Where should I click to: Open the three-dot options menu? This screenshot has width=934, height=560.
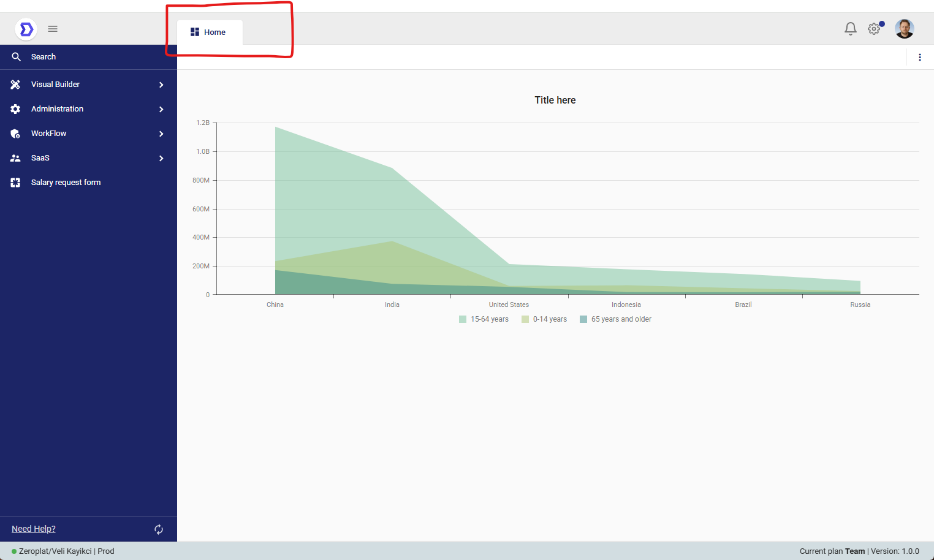919,57
